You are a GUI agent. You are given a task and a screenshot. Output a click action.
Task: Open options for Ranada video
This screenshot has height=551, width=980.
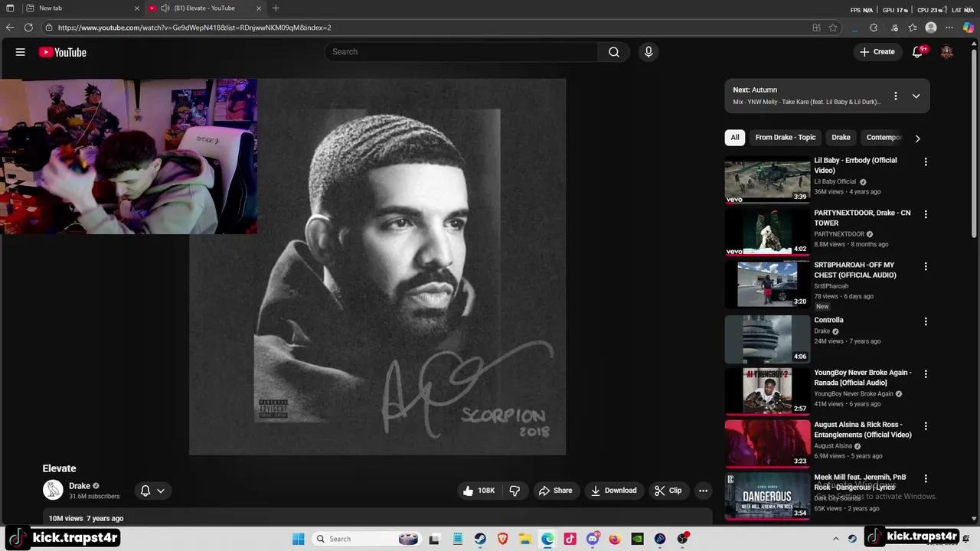click(926, 373)
